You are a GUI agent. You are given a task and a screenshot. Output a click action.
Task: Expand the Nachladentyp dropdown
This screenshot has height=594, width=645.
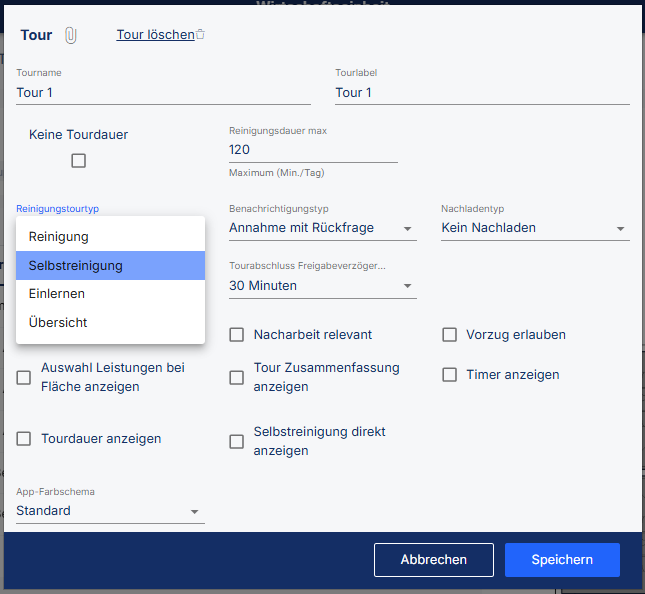point(535,228)
